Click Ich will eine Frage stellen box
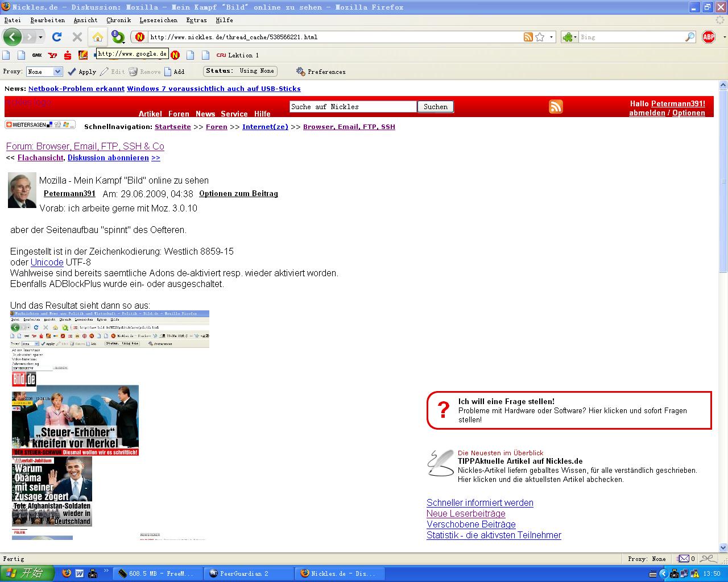 (x=569, y=410)
